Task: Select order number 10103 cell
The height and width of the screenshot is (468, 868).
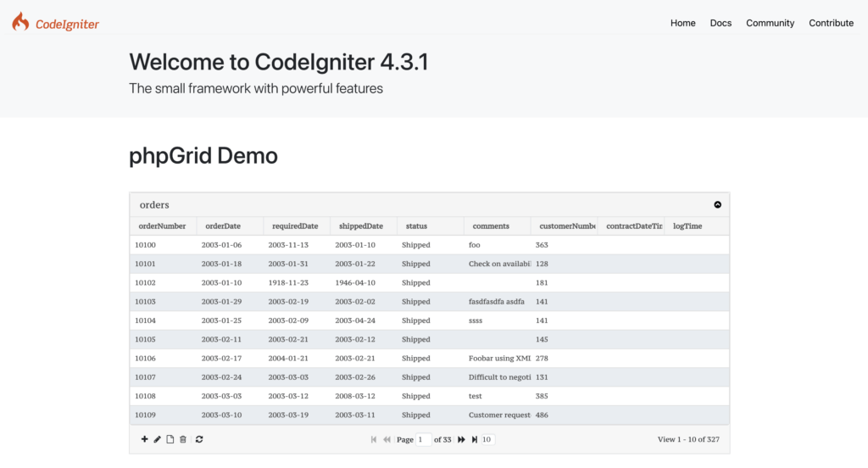Action: pyautogui.click(x=164, y=301)
